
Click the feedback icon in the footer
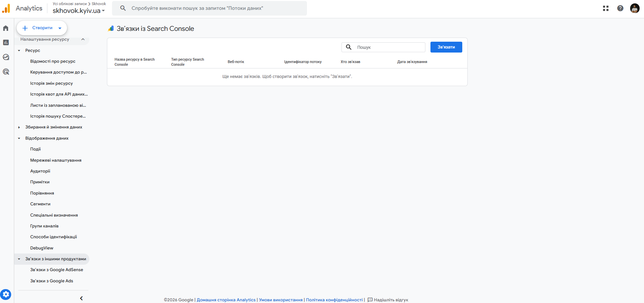point(370,300)
